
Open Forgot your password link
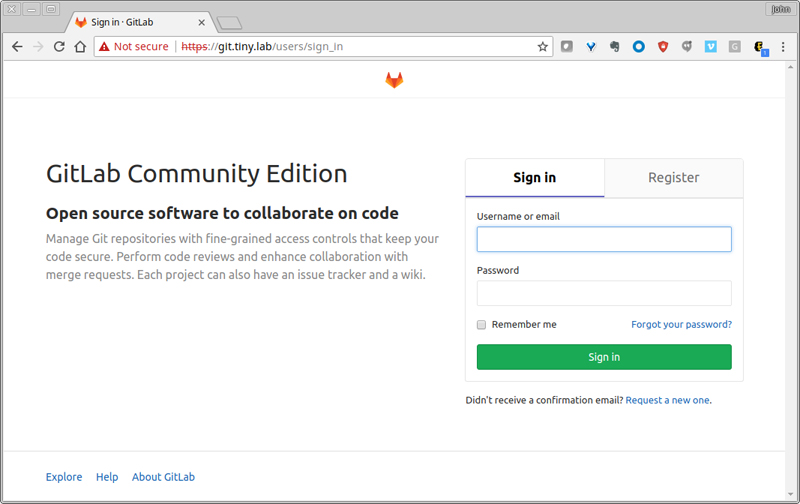tap(681, 324)
